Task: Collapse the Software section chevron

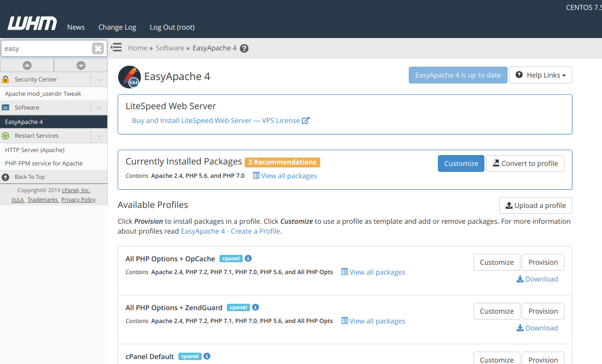Action: click(x=99, y=107)
